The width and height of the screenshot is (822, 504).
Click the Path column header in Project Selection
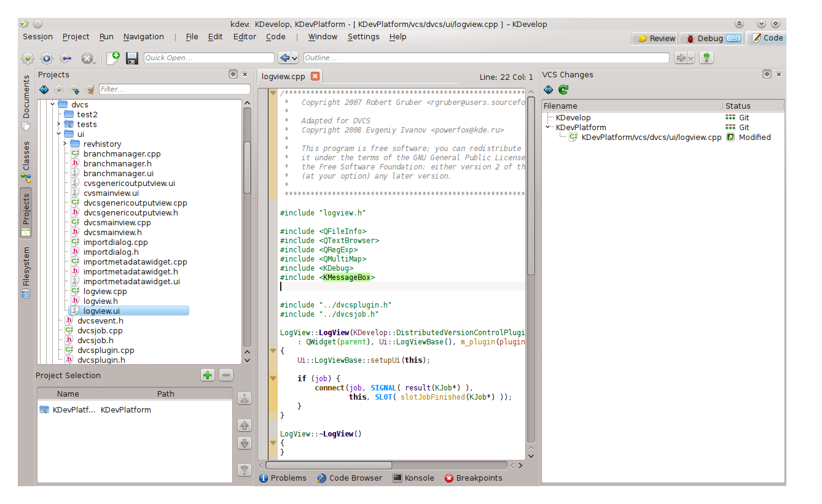[x=165, y=394]
